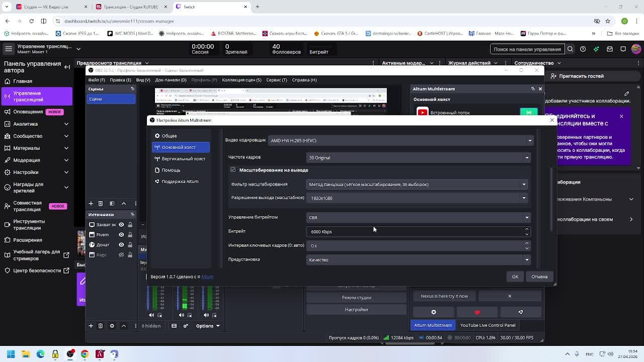Open the Видео кодировщик dropdown

coord(400,141)
